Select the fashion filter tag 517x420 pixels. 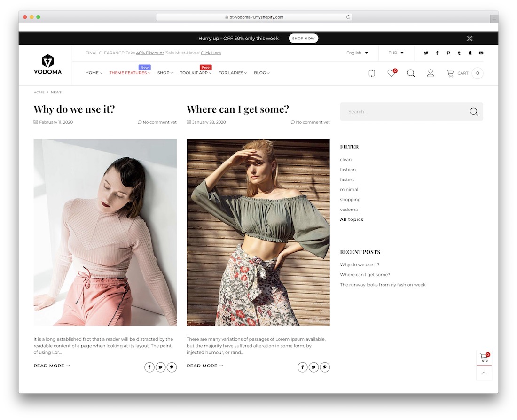click(348, 170)
